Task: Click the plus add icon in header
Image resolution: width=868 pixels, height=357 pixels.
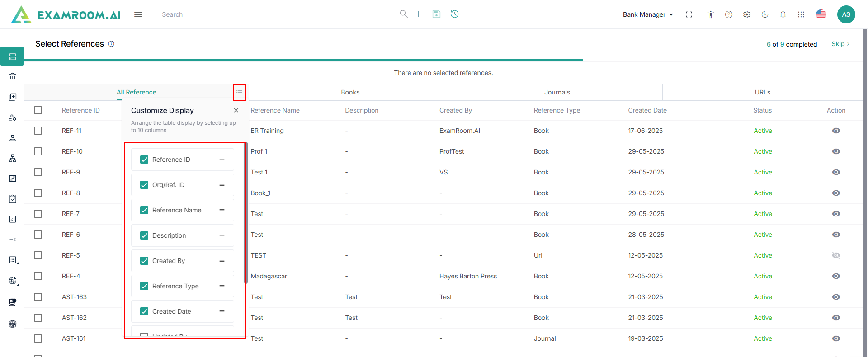Action: click(x=419, y=14)
